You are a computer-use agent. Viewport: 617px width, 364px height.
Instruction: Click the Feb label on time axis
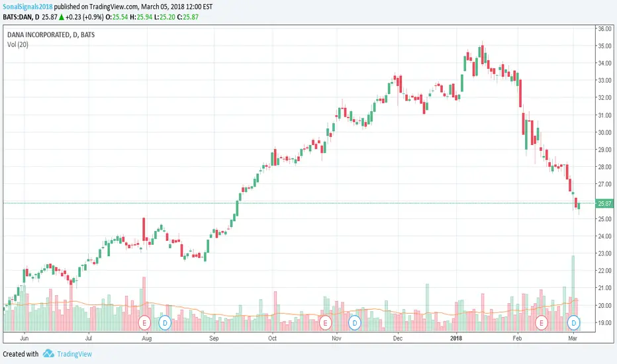pyautogui.click(x=517, y=338)
